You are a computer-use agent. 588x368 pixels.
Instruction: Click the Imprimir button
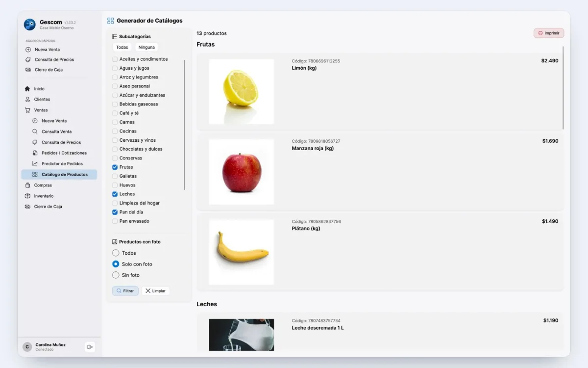click(x=549, y=33)
